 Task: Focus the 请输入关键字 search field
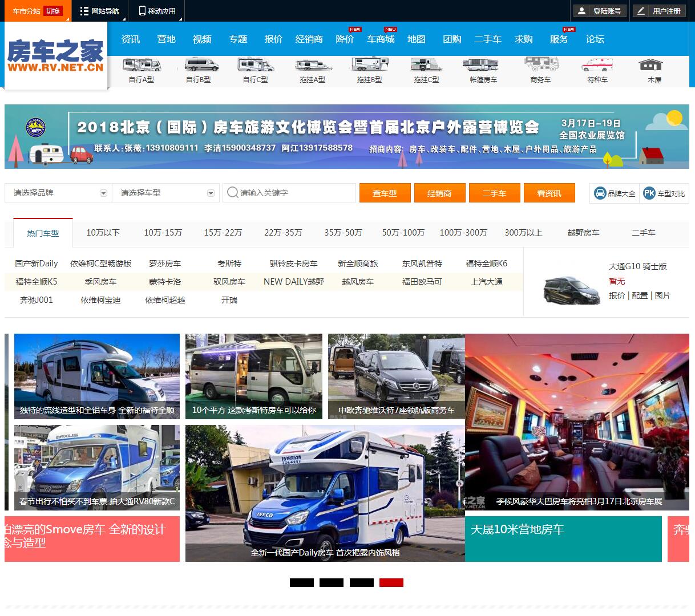tap(289, 193)
